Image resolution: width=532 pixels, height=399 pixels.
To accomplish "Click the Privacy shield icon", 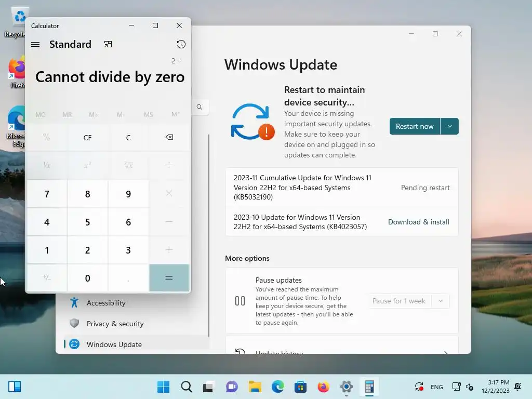I will pyautogui.click(x=74, y=323).
